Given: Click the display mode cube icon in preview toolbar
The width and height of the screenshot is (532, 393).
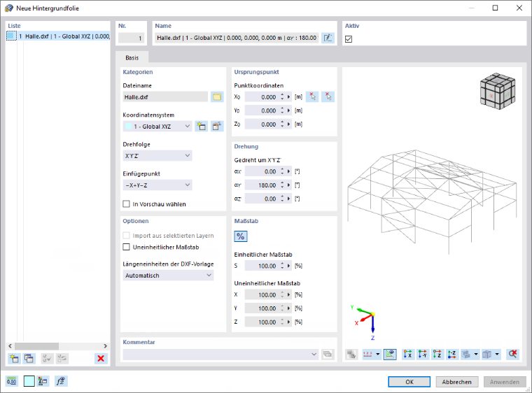Looking at the screenshot, I should pos(487,355).
